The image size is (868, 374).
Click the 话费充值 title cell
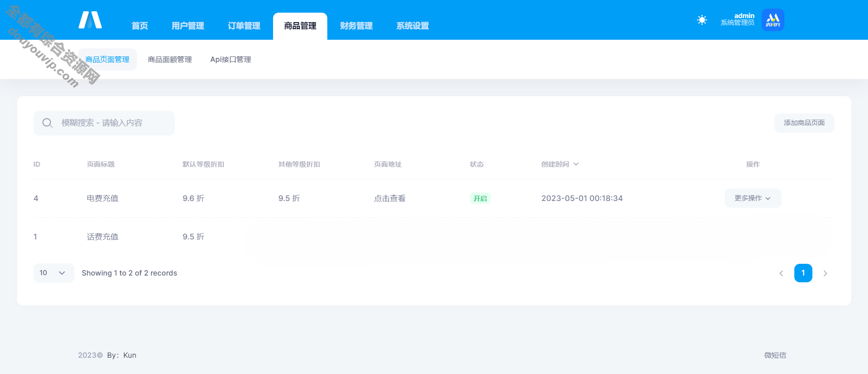(x=103, y=237)
